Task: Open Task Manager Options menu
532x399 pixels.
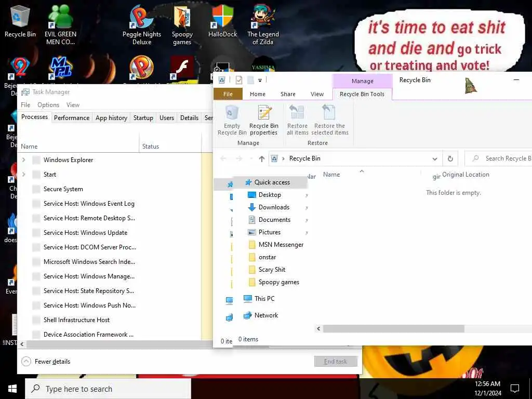Action: coord(48,105)
